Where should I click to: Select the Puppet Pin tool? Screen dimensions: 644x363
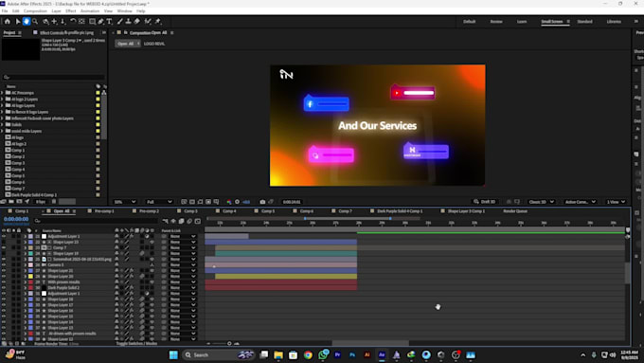click(x=158, y=22)
